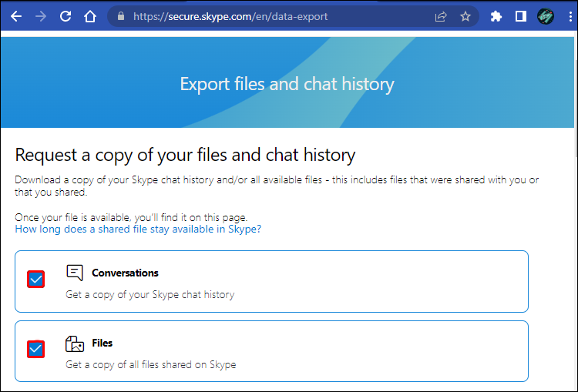Click the Files option label
Viewport: 578px width, 392px height.
102,343
